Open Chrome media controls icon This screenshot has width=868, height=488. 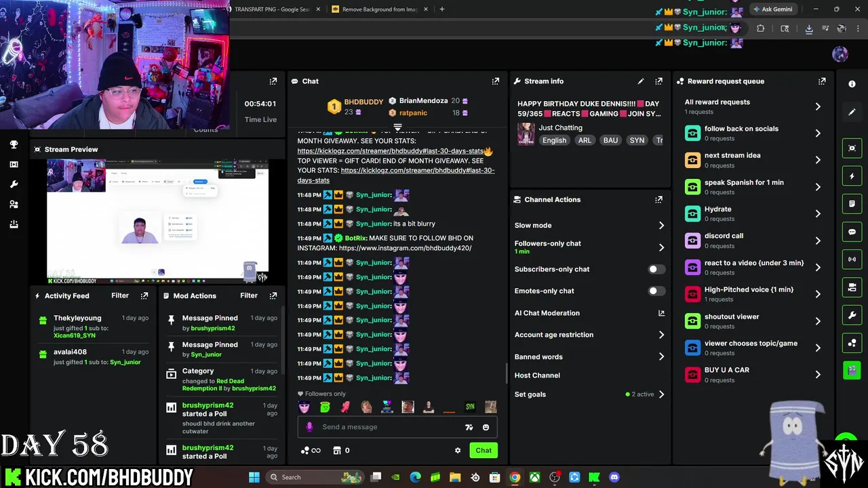click(x=825, y=28)
